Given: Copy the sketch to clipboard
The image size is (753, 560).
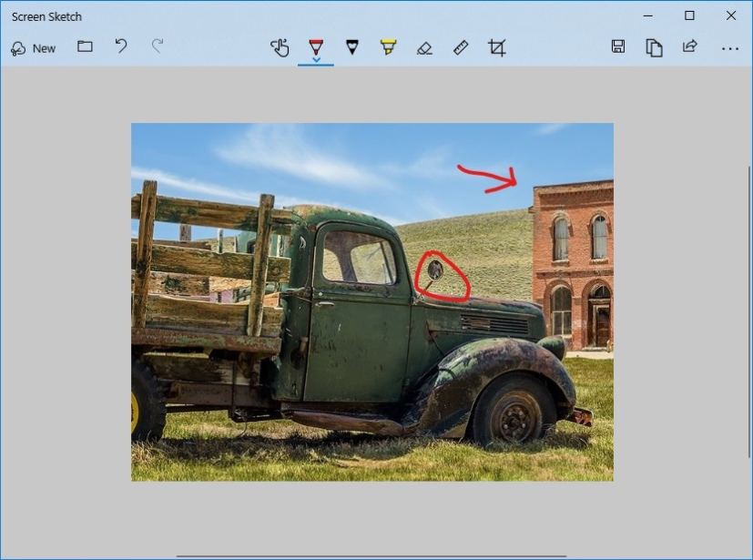Looking at the screenshot, I should 655,47.
